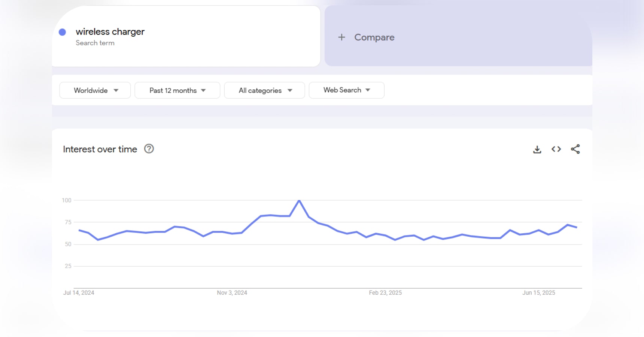Click the Feb 23, 2025 axis label
Image resolution: width=644 pixels, height=337 pixels.
[385, 293]
